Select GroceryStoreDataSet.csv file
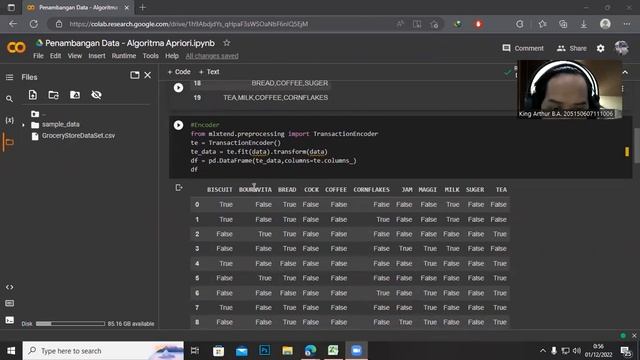 (78, 136)
